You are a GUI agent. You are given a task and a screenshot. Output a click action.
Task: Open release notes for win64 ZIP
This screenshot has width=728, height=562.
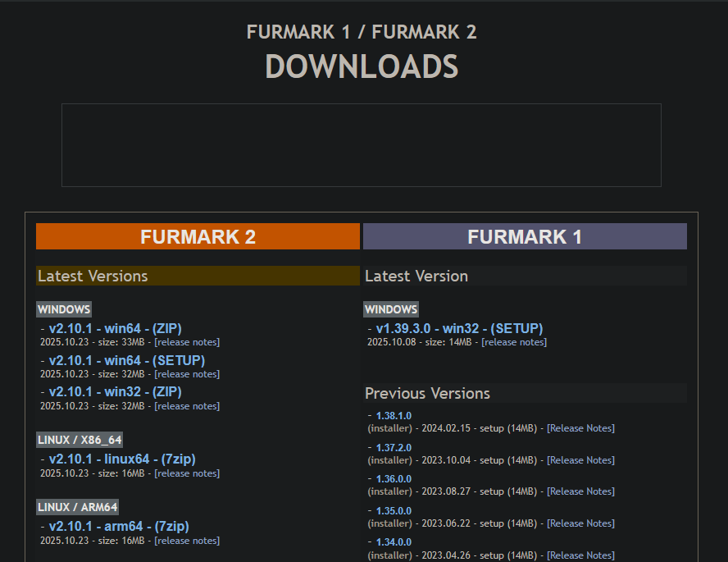[187, 342]
